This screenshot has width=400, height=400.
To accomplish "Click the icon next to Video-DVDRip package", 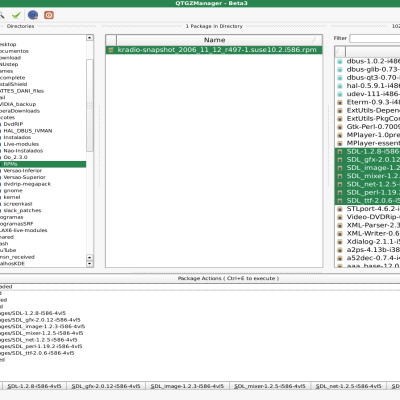I will click(340, 217).
